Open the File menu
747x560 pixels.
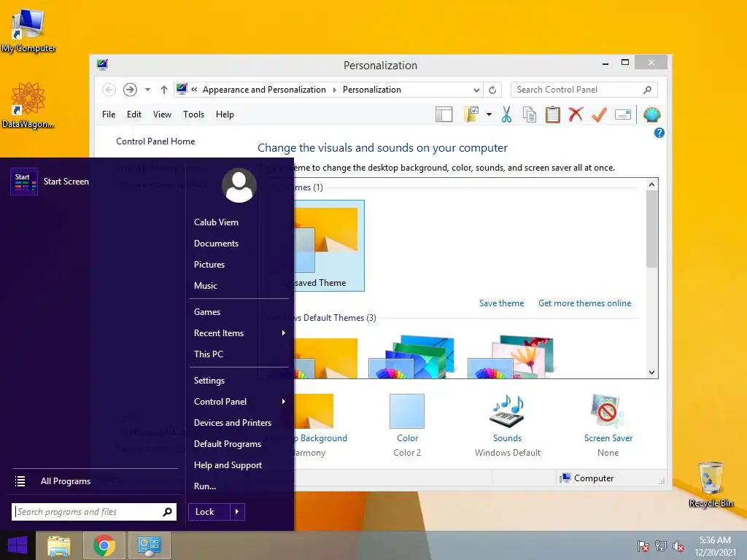click(109, 114)
